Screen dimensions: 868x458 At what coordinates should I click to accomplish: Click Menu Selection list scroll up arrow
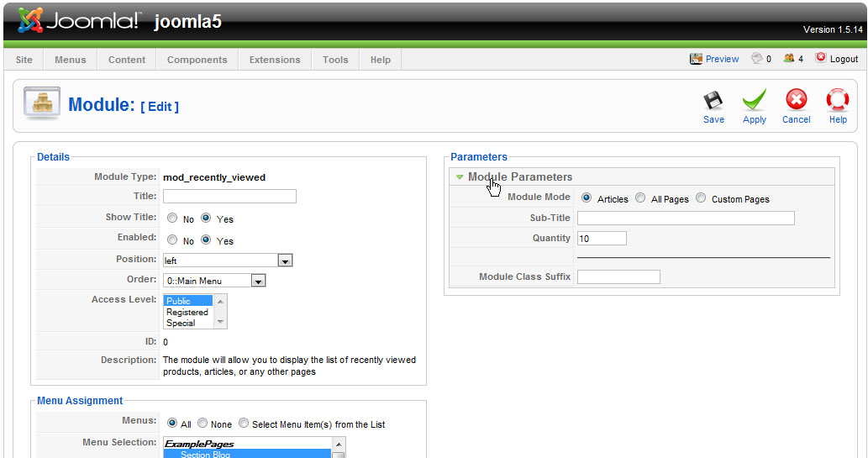339,445
